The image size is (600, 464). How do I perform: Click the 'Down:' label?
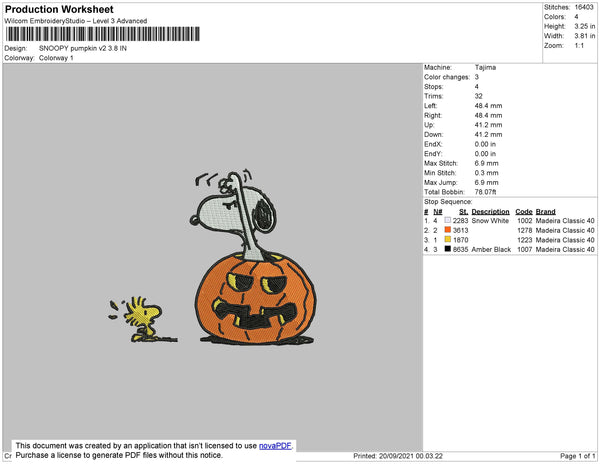(x=434, y=134)
